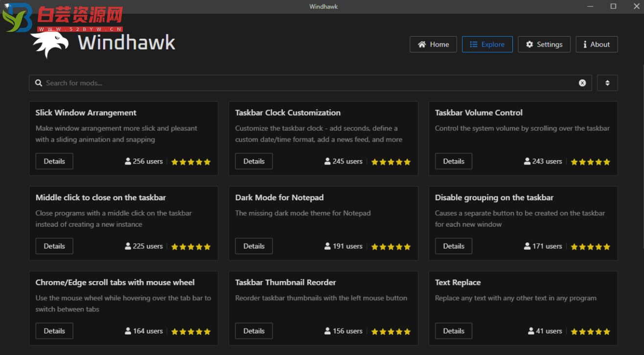
Task: Click the user icon beside 225 users
Action: click(x=128, y=246)
